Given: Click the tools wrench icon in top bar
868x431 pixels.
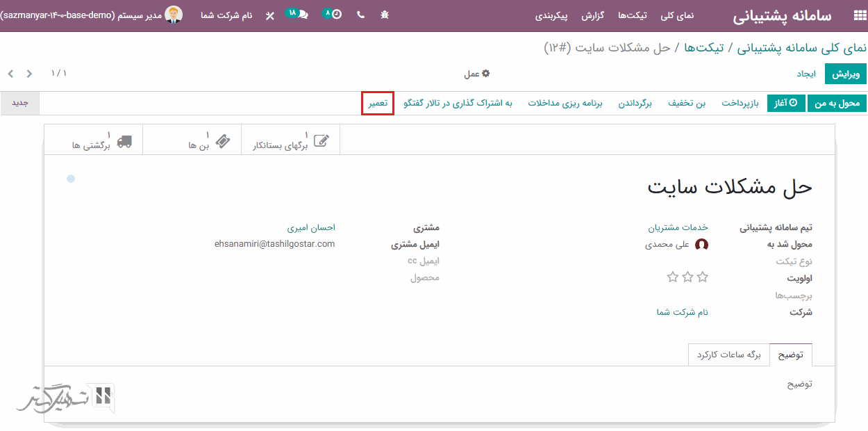Looking at the screenshot, I should [x=270, y=15].
